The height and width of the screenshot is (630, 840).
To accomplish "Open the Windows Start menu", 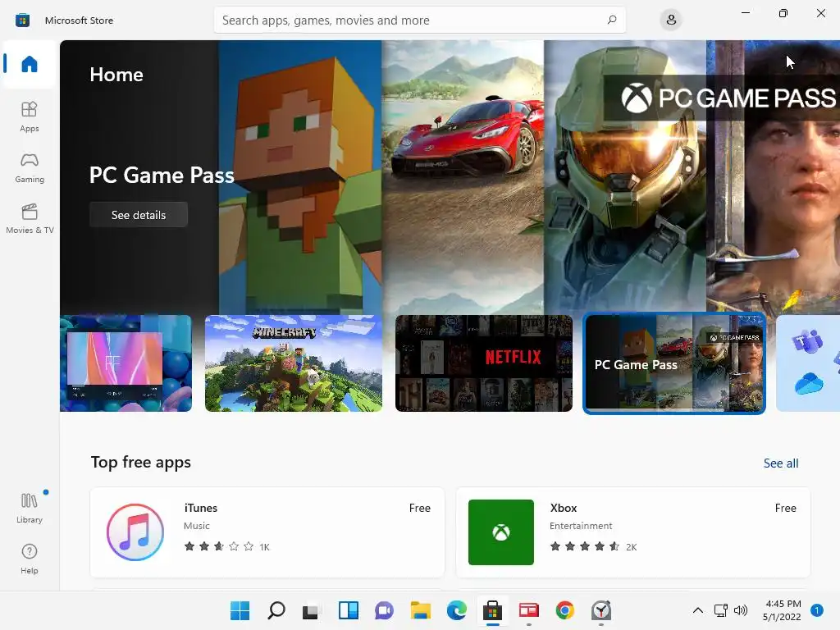I will click(x=240, y=610).
